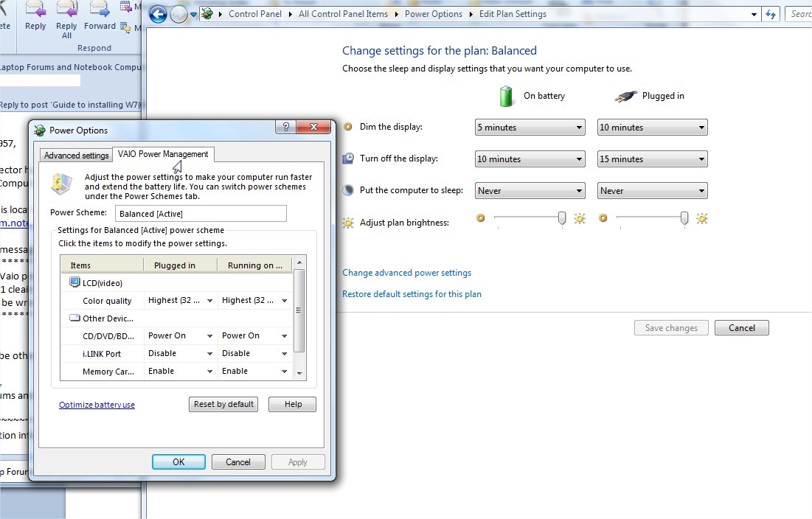Click the help question mark in Power Options dialog

click(286, 127)
